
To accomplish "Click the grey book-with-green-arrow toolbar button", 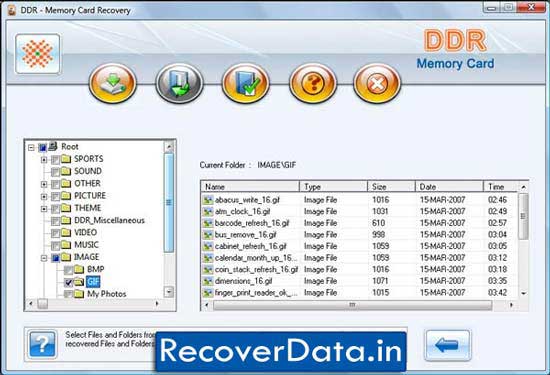I will [179, 83].
